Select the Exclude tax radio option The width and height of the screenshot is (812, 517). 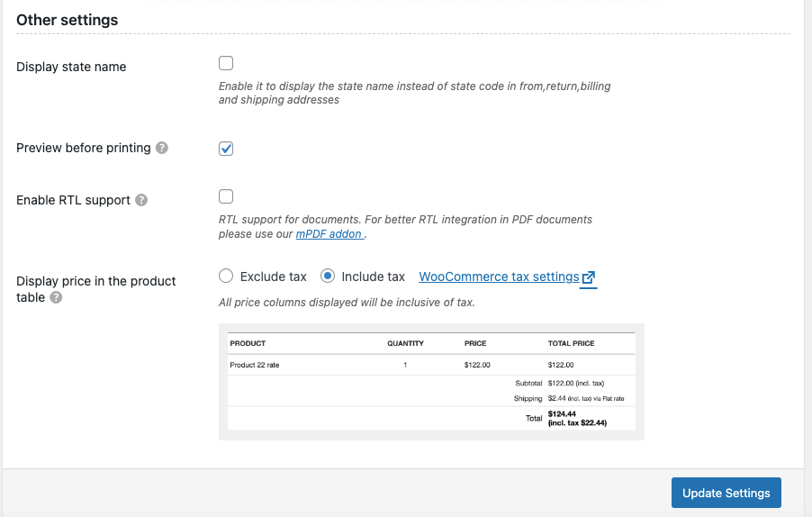226,277
